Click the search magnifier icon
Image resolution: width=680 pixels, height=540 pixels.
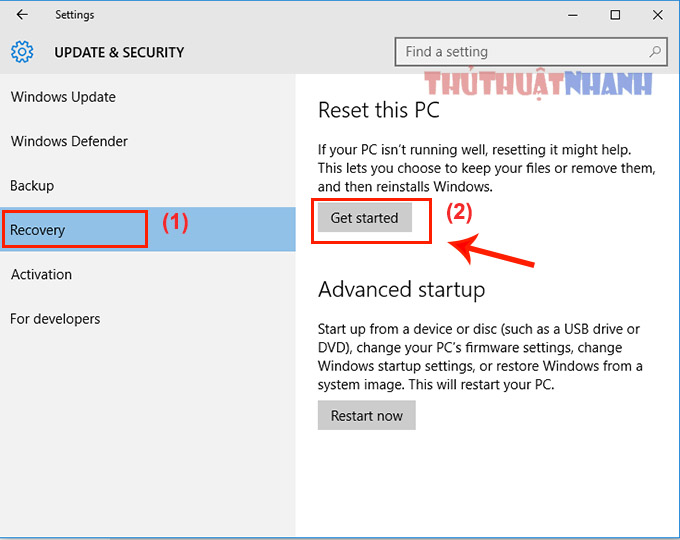(x=655, y=52)
